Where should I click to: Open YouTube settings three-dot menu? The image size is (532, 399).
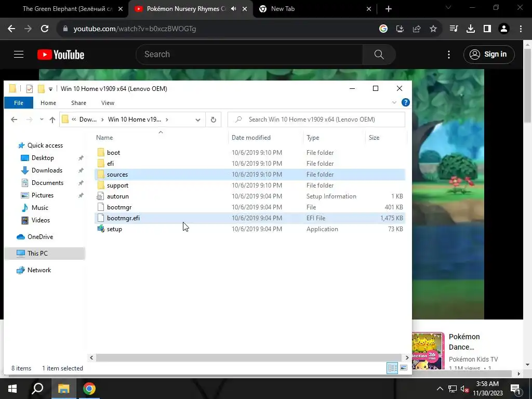449,54
